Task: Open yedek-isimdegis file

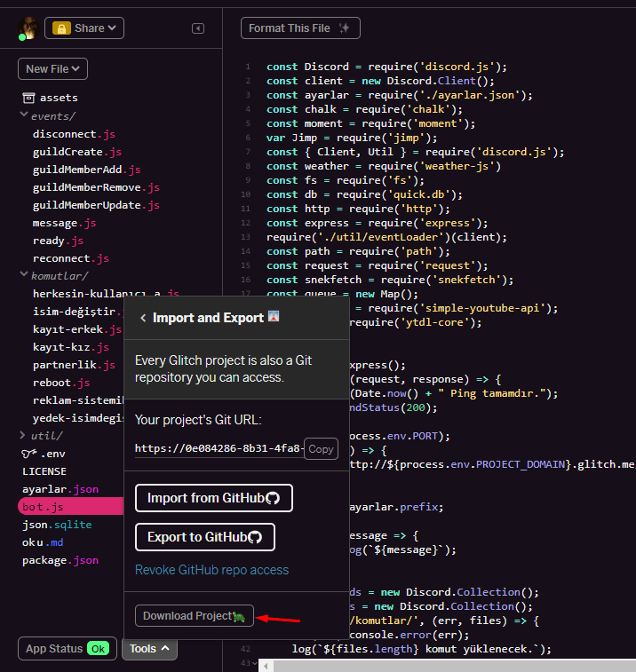Action: [77, 418]
